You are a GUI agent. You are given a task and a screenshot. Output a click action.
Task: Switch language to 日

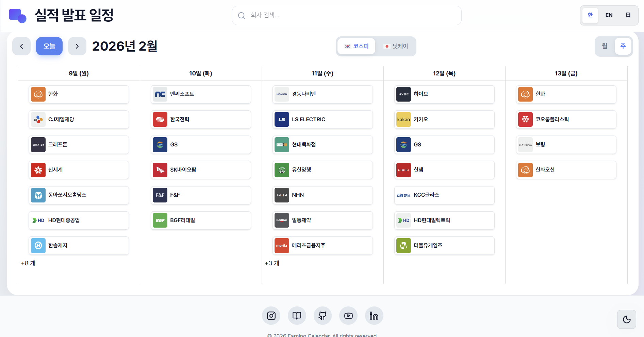pos(628,15)
